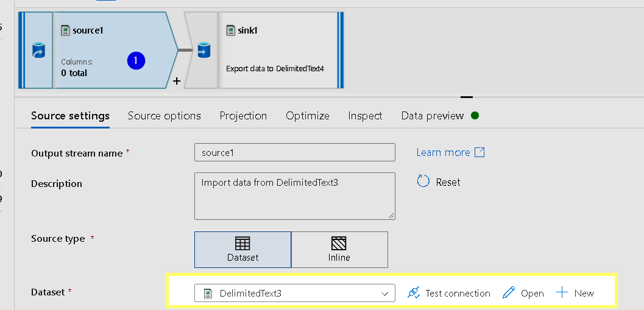
Task: Click the Learn more external link icon
Action: click(479, 152)
